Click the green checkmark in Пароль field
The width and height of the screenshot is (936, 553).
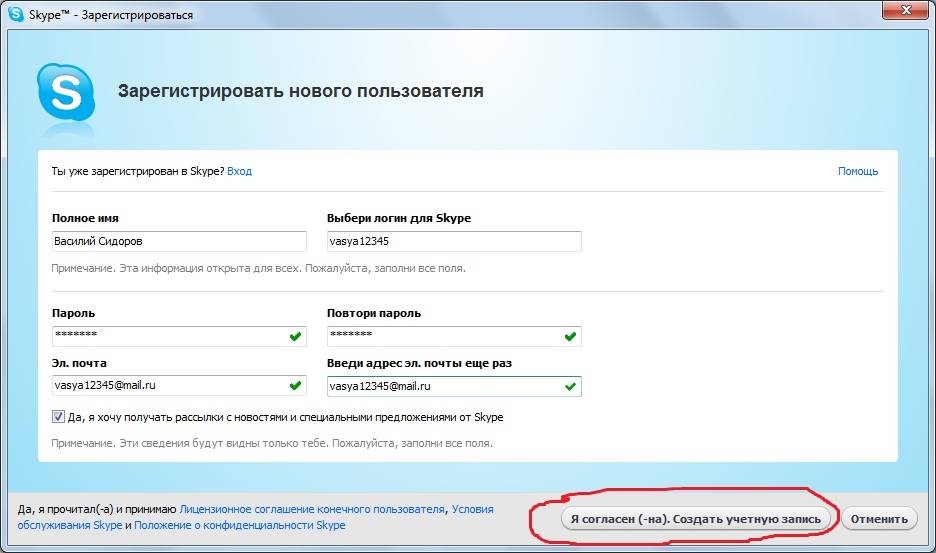295,336
